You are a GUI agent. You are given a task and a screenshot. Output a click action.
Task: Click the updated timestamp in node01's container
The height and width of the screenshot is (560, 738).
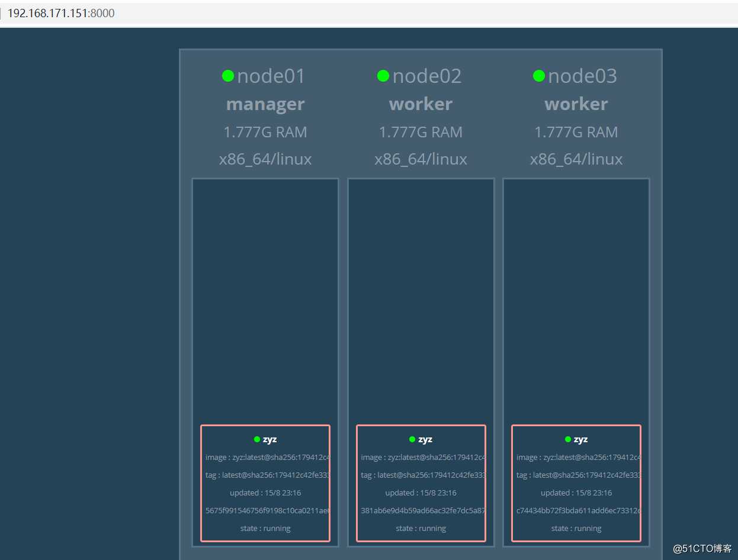click(265, 493)
